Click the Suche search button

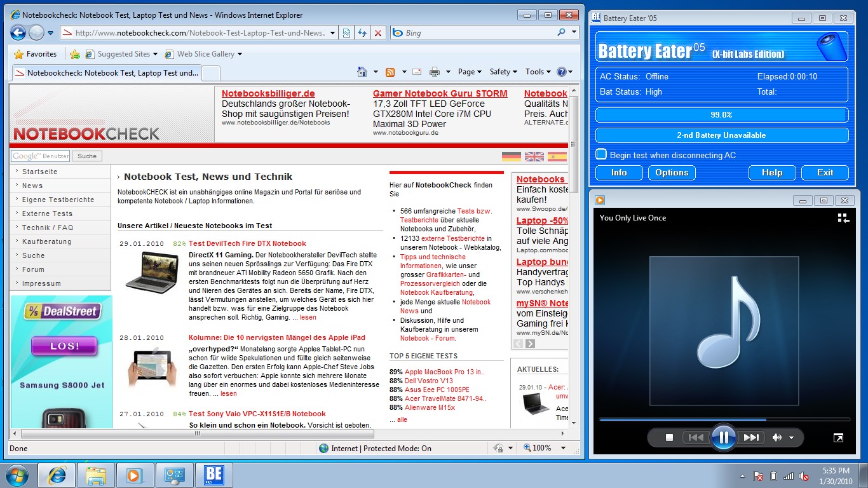(87, 156)
